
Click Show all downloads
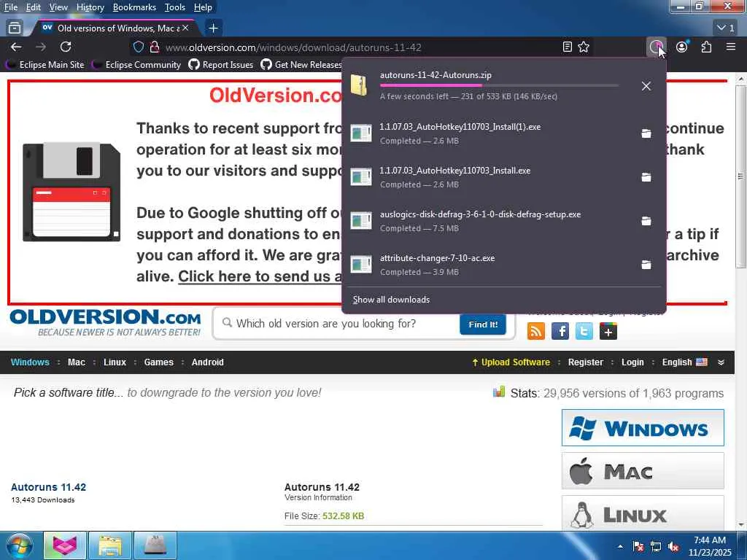pos(391,300)
